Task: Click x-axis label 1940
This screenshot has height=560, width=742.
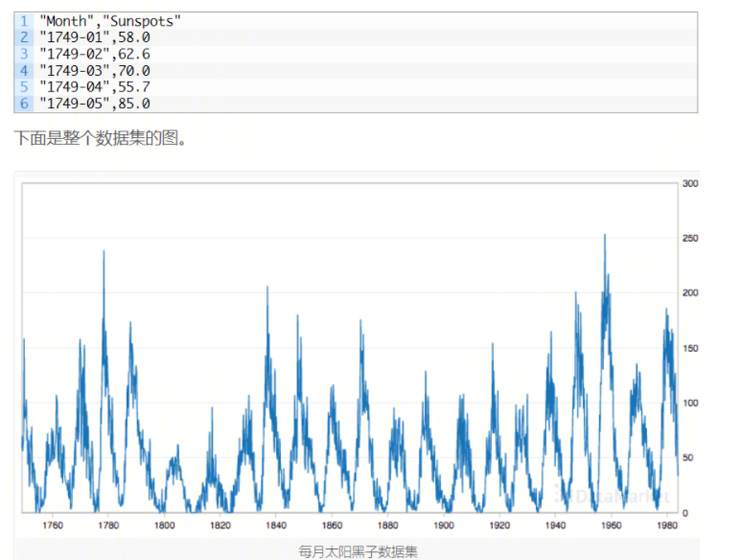Action: coord(555,525)
